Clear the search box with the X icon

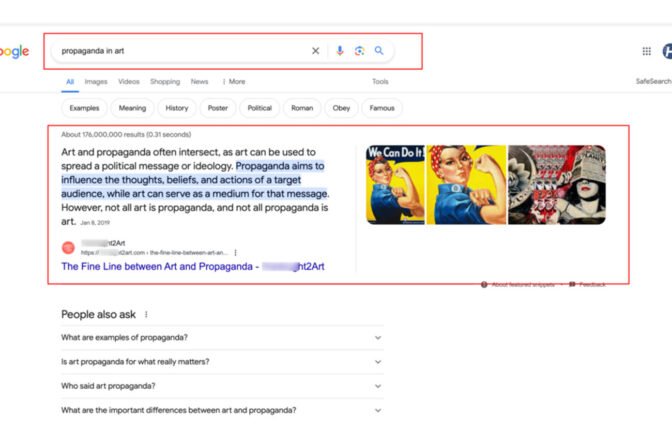coord(316,51)
